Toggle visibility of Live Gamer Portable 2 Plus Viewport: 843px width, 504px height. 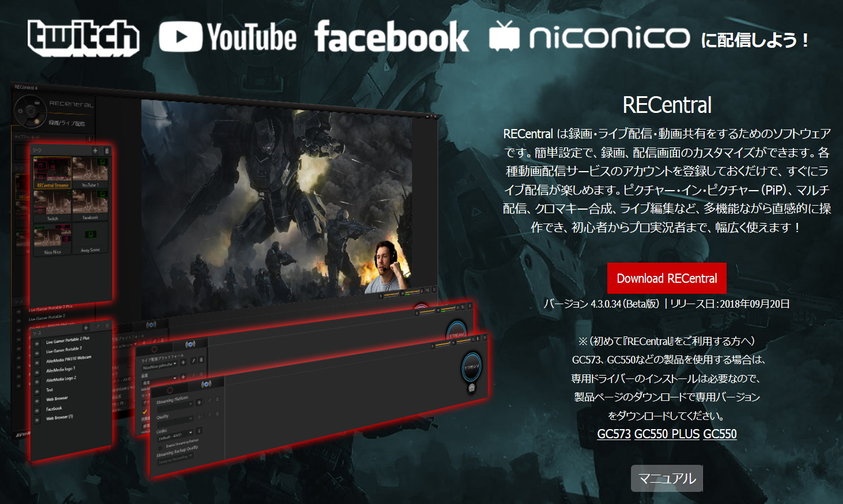click(37, 343)
